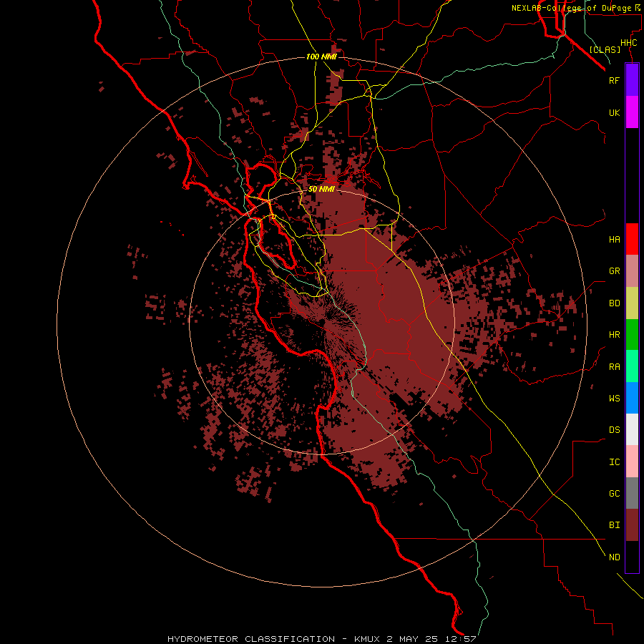Viewport: 644px width, 644px height.
Task: Click the 'HHC' product code text
Action: click(628, 43)
